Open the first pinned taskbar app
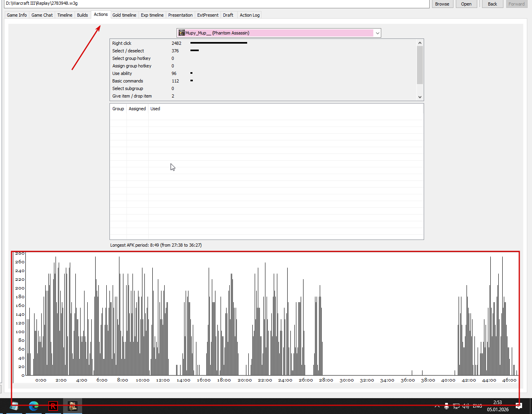 coord(14,406)
